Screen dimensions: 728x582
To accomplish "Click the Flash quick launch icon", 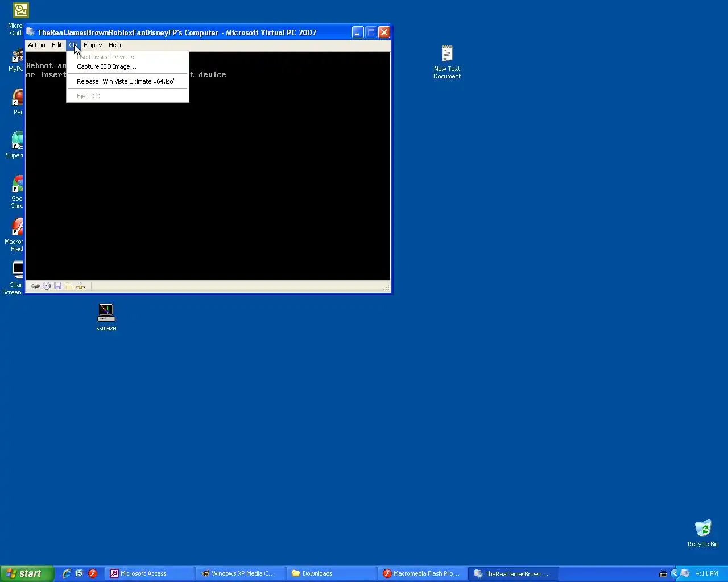I will [x=93, y=573].
